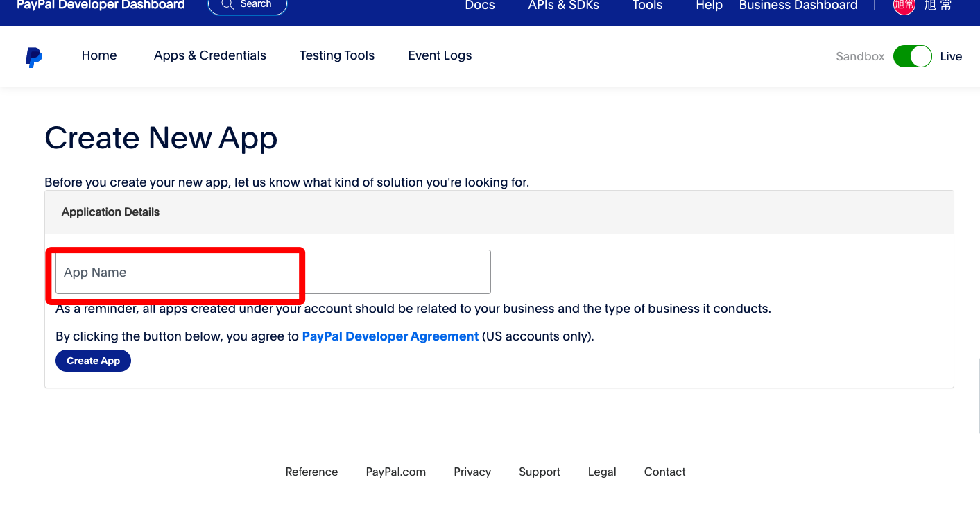Open the Help menu

[x=709, y=6]
